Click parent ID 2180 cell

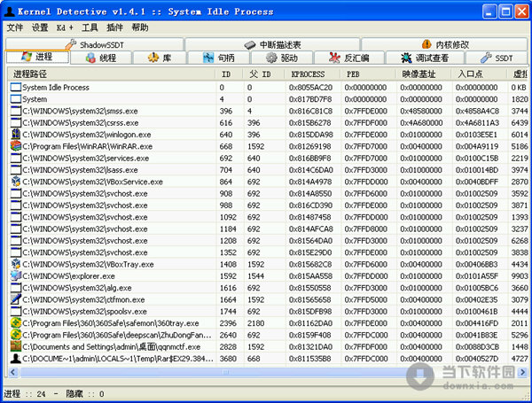255,323
